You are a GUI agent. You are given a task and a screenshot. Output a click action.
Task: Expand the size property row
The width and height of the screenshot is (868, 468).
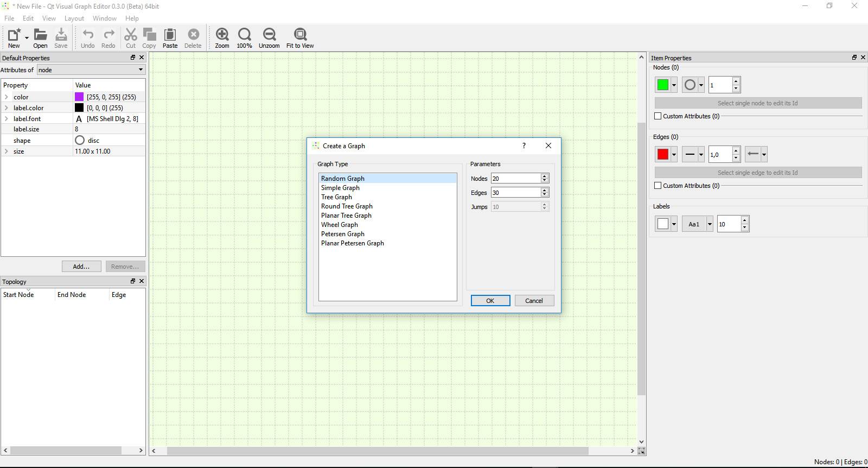point(7,151)
